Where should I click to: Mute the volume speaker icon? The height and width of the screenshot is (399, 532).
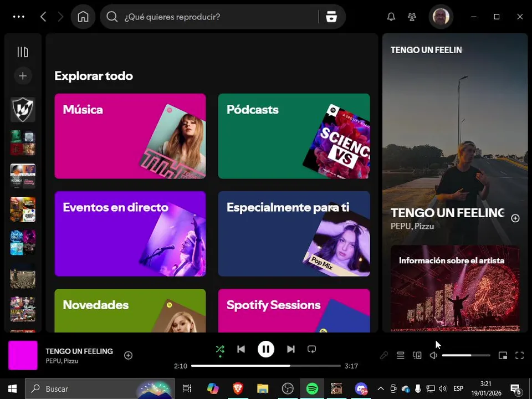(433, 355)
